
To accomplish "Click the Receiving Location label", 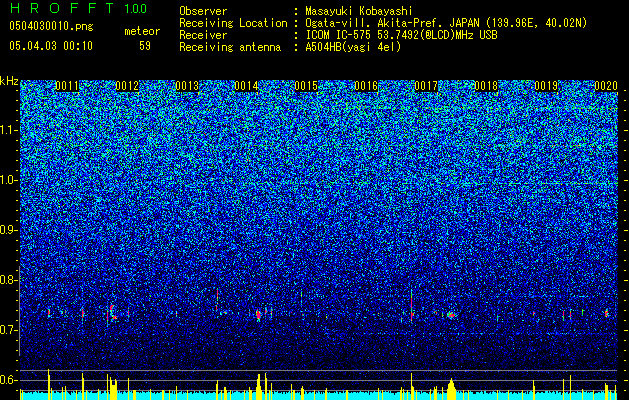I will point(233,23).
